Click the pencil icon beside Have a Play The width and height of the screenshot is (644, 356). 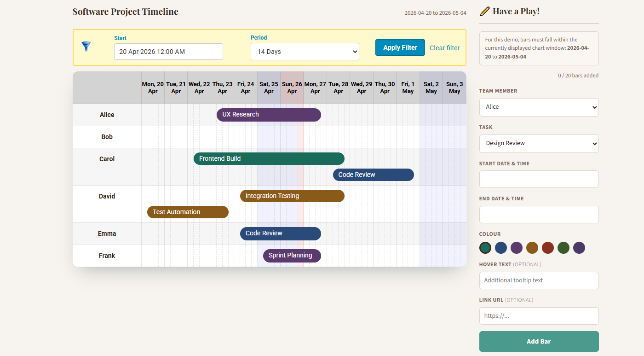[484, 11]
